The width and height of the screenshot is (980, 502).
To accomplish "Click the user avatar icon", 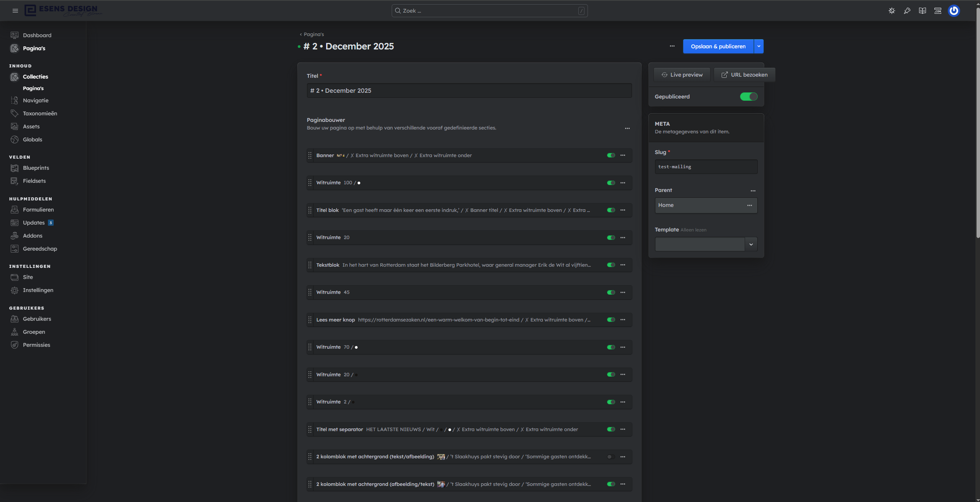I will [x=954, y=11].
